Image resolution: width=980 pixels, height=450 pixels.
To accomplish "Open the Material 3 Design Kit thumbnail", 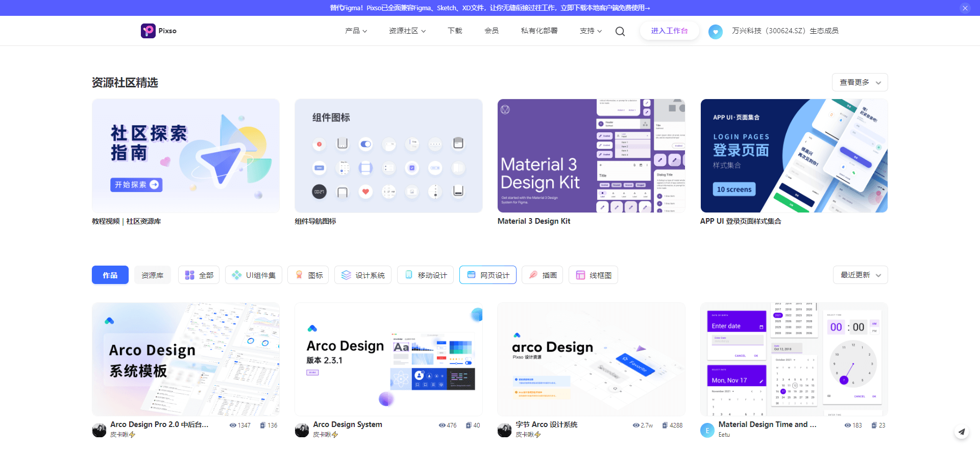I will (591, 156).
